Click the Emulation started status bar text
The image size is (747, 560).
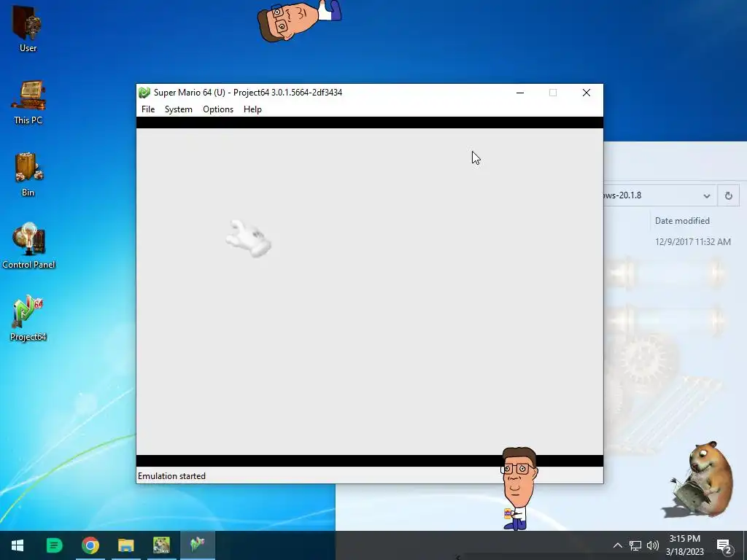pos(171,476)
